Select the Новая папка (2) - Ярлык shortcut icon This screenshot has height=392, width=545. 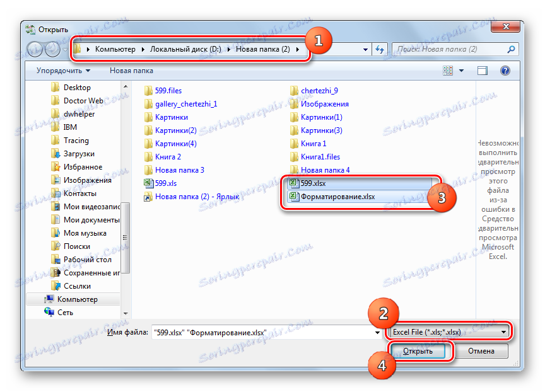[x=148, y=197]
